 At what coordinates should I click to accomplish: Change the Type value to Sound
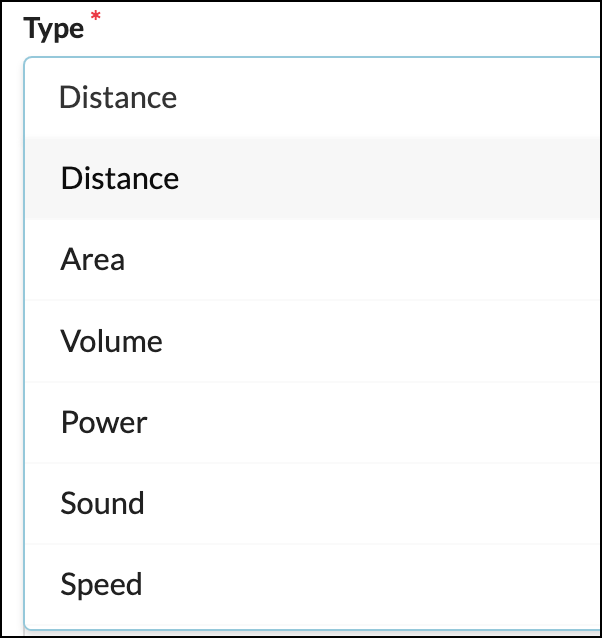point(102,503)
